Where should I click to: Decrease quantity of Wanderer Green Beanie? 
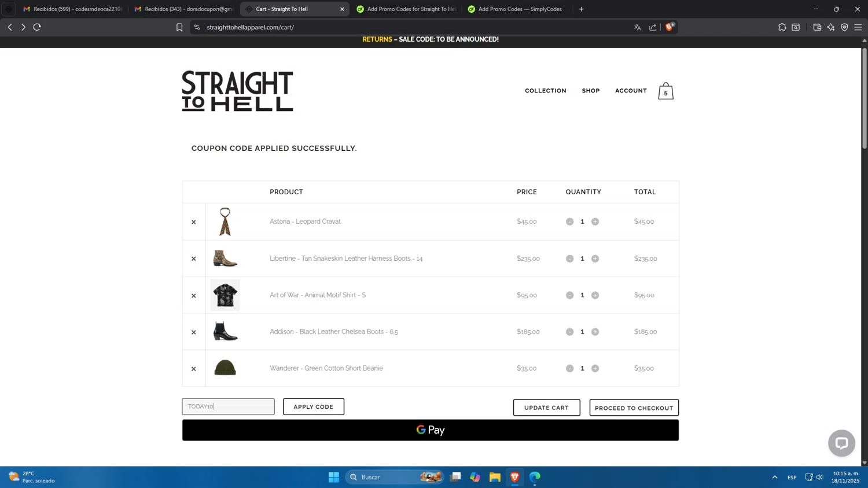click(x=570, y=368)
